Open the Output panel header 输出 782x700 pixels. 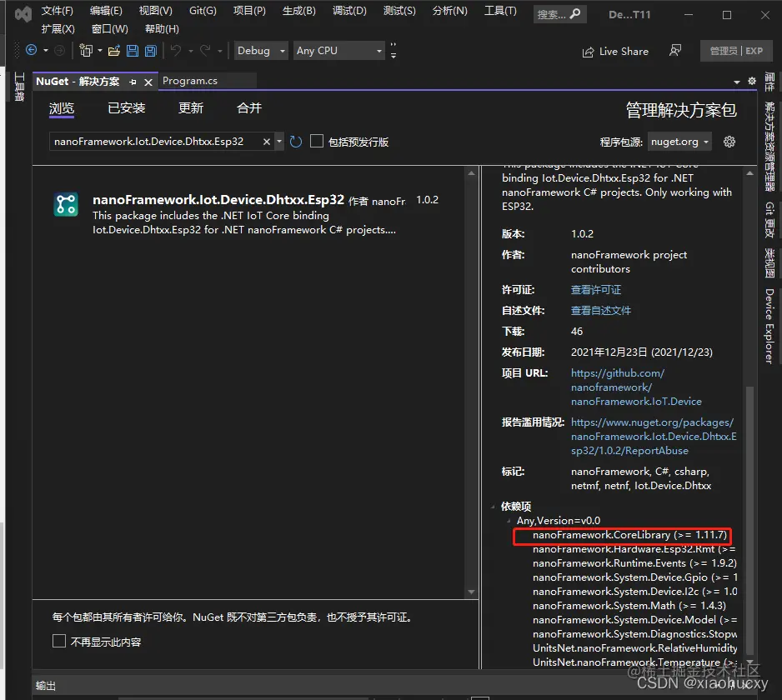pos(46,686)
